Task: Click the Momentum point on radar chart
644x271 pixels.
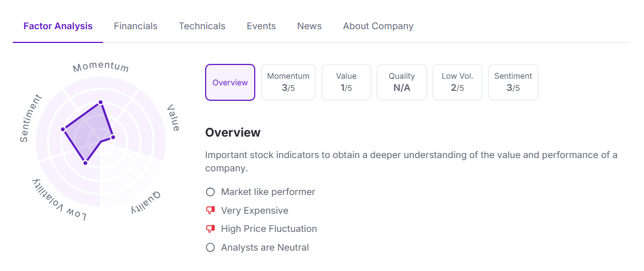Action: (100, 102)
